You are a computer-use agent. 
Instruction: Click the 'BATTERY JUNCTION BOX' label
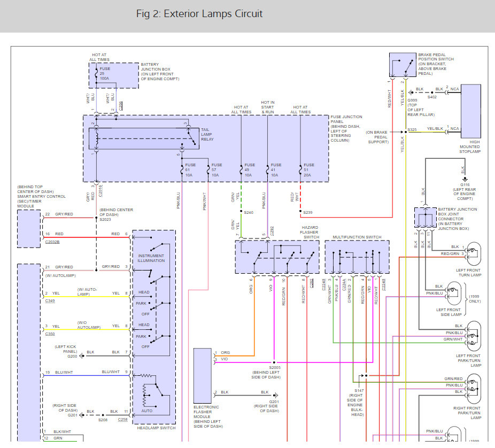coord(156,67)
